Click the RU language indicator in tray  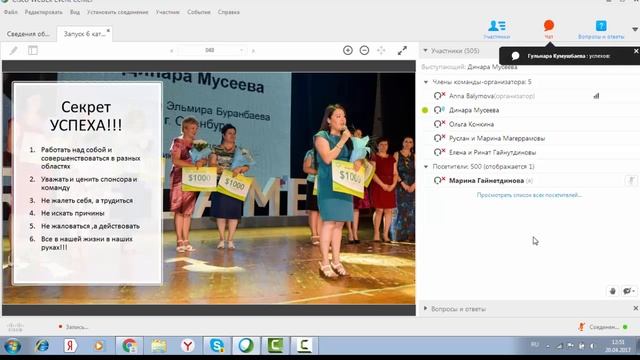point(535,345)
